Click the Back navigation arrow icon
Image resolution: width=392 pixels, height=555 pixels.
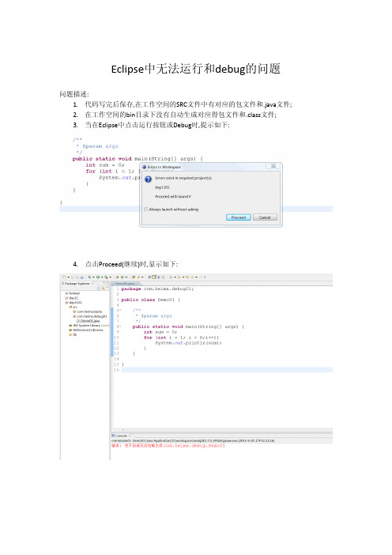tap(192, 277)
